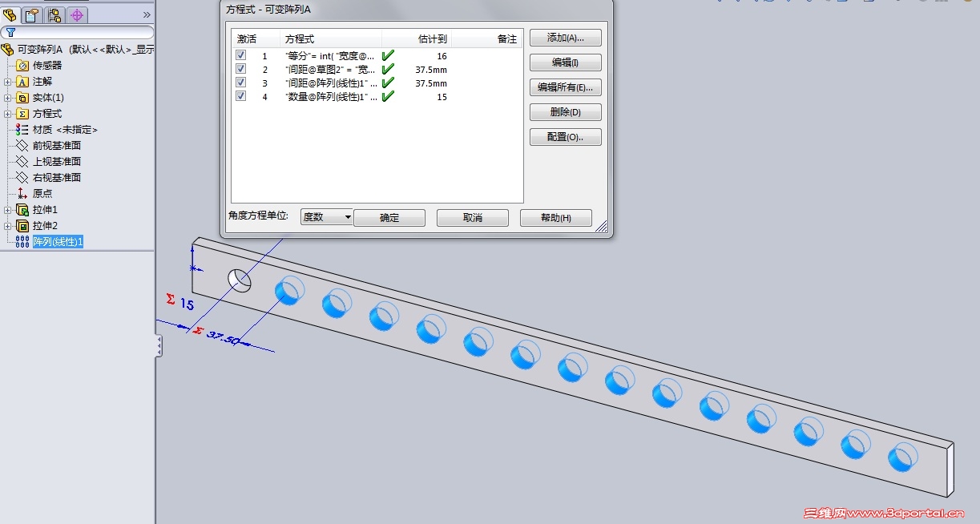The image size is (980, 524).
Task: Uncheck activation checkbox for equation 2
Action: pyautogui.click(x=241, y=70)
